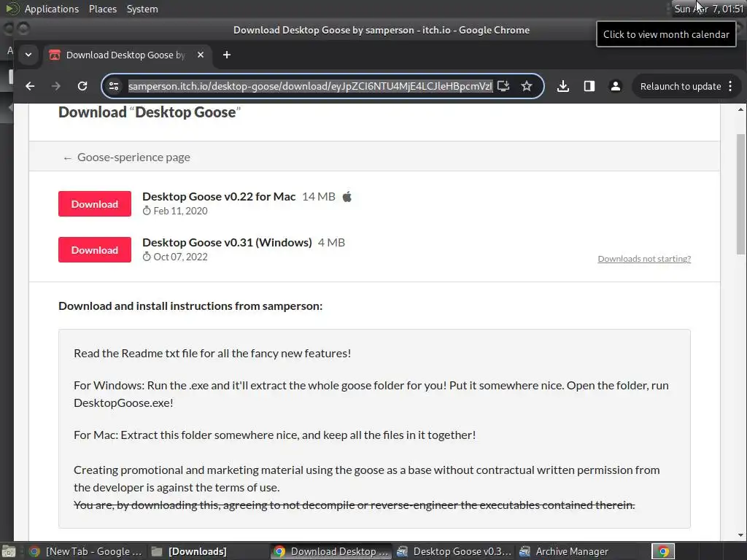
Task: Reload the page with refresh icon
Action: pos(82,86)
